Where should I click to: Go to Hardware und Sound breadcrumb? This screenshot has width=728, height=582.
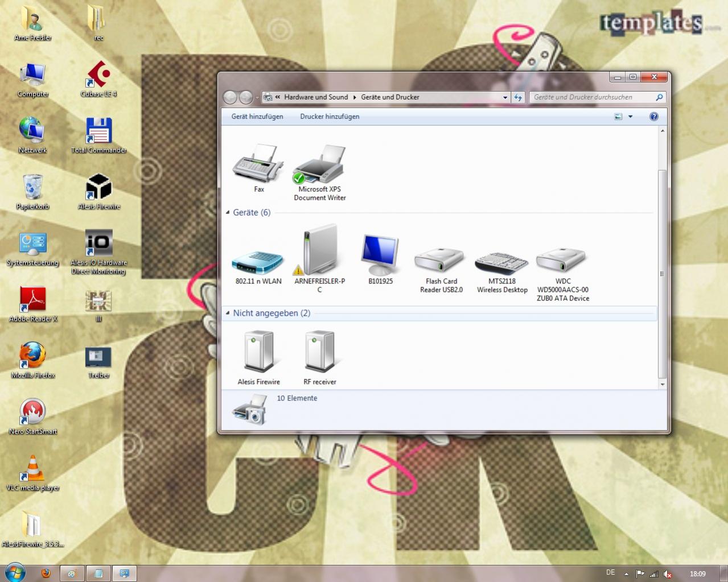(316, 97)
